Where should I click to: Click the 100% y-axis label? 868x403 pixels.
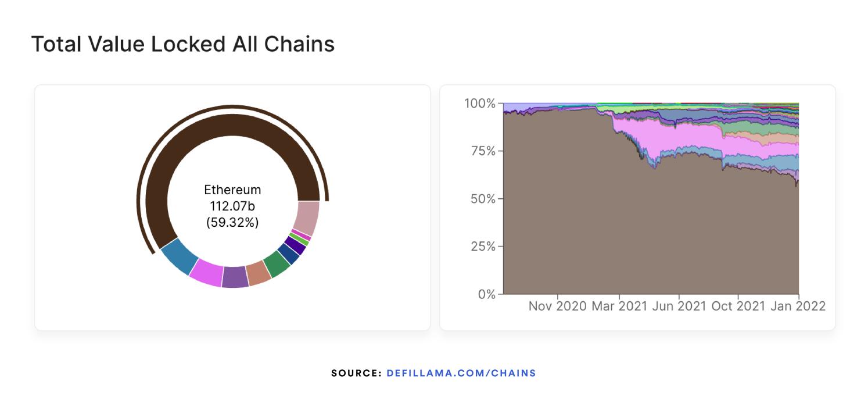(x=479, y=104)
